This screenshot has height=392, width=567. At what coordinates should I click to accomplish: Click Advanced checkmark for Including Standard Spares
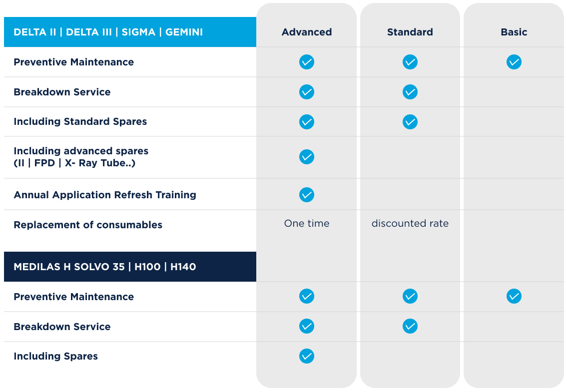click(307, 122)
